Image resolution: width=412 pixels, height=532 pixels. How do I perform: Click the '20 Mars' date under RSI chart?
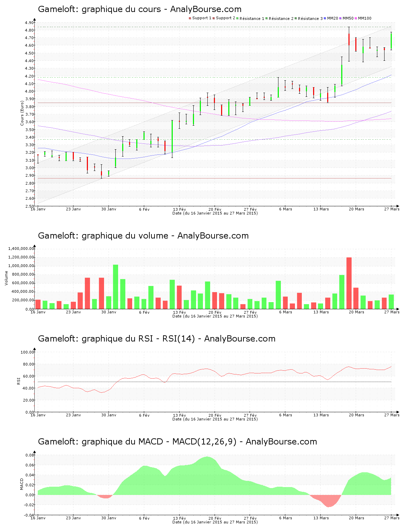(x=356, y=415)
